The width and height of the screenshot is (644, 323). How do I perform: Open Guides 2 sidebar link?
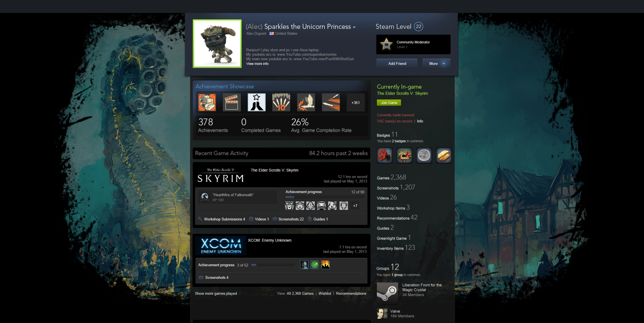click(385, 228)
